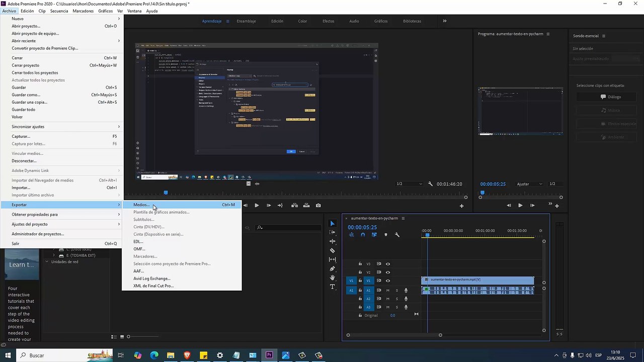Image resolution: width=644 pixels, height=362 pixels.
Task: Click Add Marker icon in timeline
Action: click(x=386, y=235)
